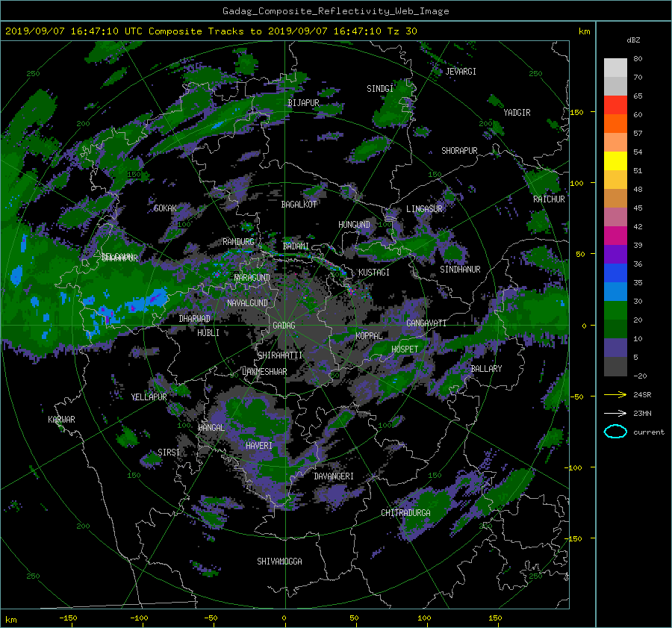Click the HAVERI city label
Screen dimensions: 672x628
point(259,446)
